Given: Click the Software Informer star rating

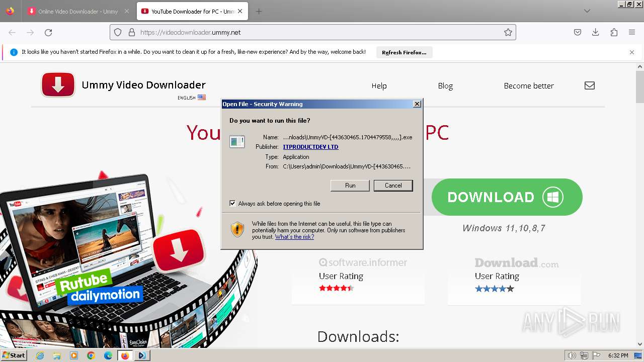Looking at the screenshot, I should point(336,288).
